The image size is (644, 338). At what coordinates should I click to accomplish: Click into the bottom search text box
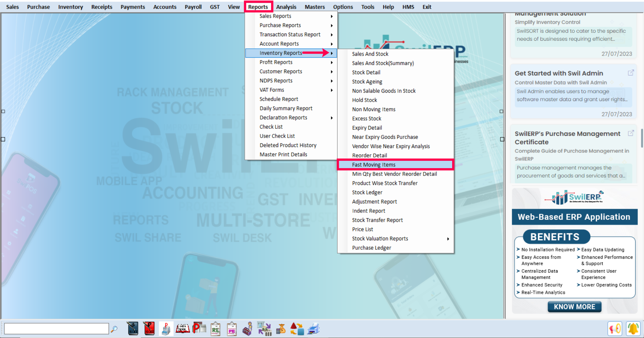(56, 329)
